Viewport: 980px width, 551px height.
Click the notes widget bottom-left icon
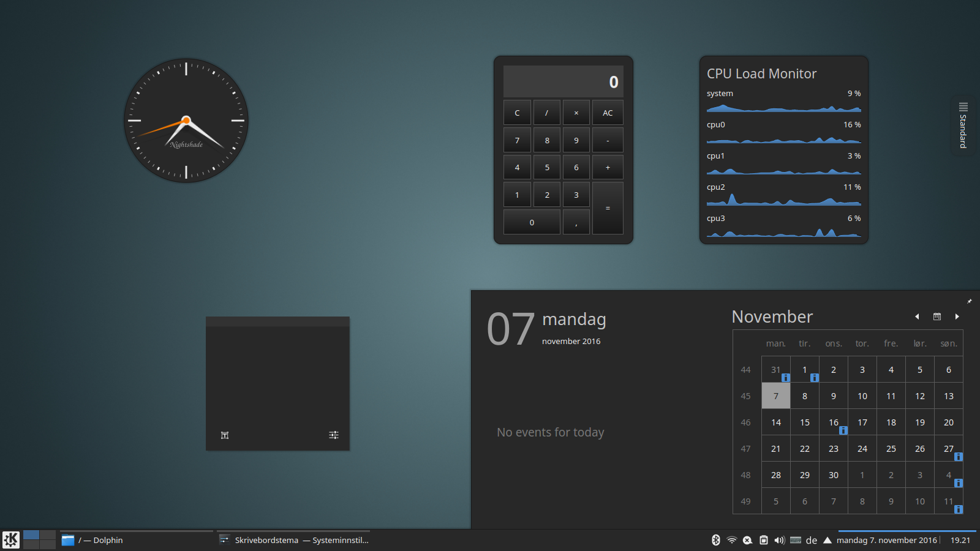tap(225, 435)
